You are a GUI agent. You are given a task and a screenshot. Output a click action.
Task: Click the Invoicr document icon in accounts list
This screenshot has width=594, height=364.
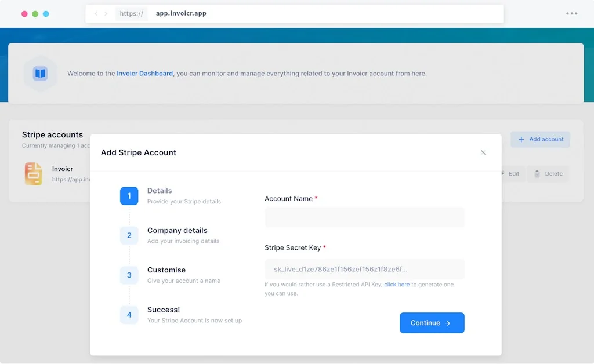(33, 174)
